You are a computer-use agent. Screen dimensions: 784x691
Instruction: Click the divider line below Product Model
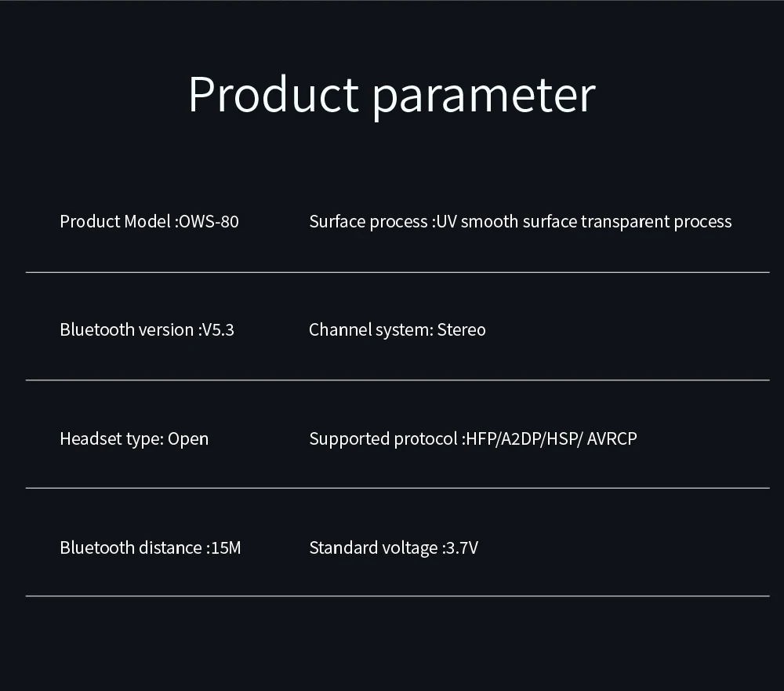(397, 272)
